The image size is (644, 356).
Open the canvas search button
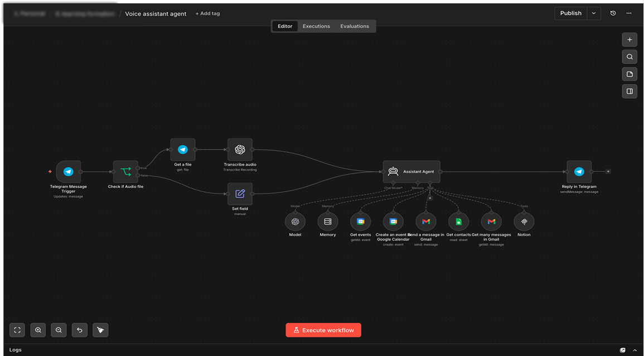click(x=630, y=57)
